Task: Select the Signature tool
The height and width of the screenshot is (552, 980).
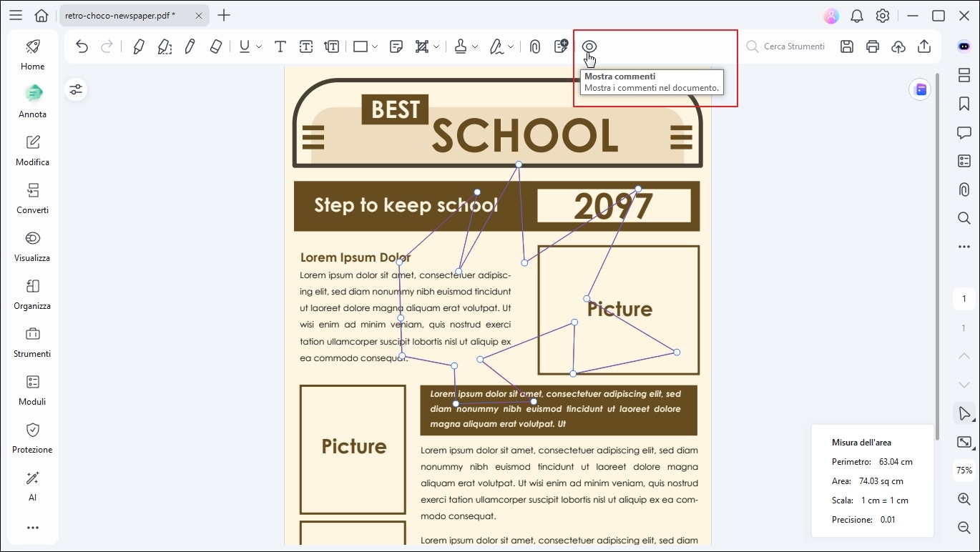Action: [x=496, y=46]
